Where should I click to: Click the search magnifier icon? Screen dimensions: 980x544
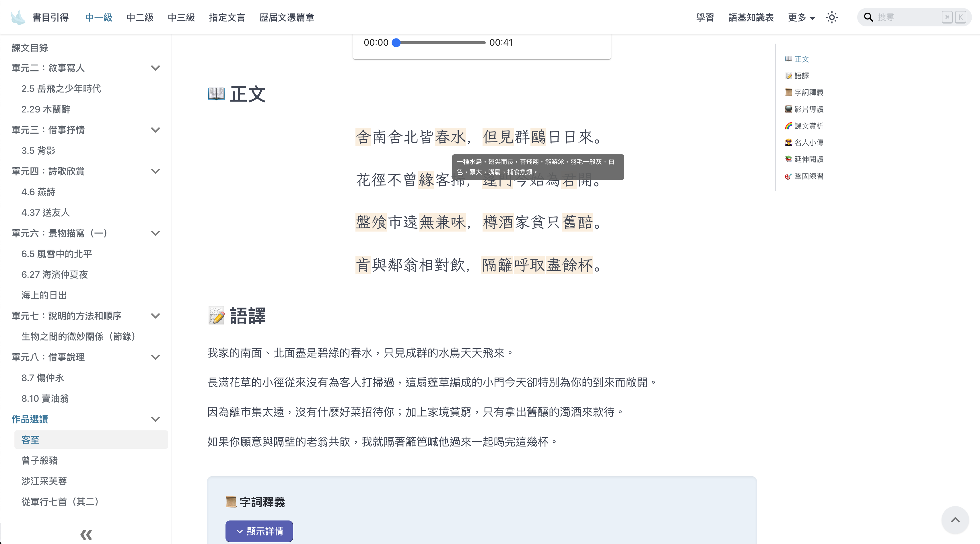(868, 18)
